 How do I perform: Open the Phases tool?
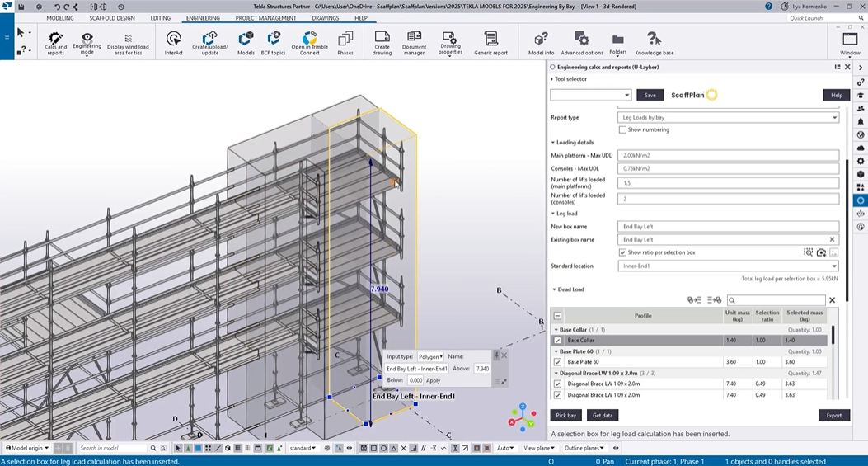click(x=345, y=43)
